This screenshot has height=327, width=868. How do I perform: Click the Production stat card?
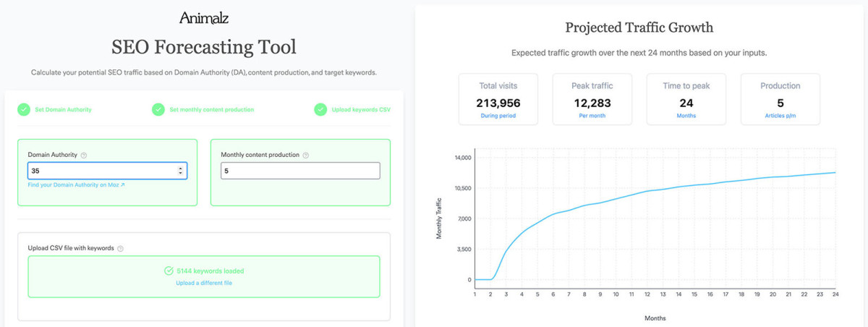[780, 98]
